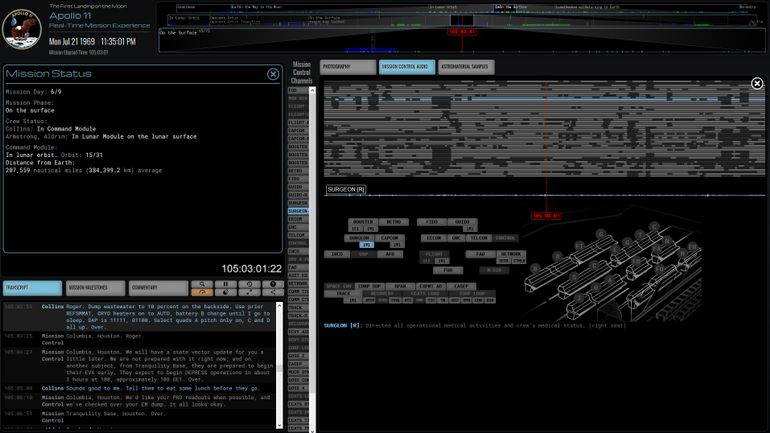770x433 pixels.
Task: Toggle the RETRO channel in console diagram
Action: tap(394, 221)
